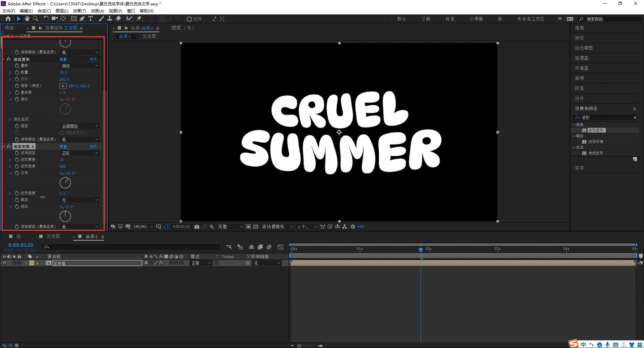Open the 置换 type dropdown set to 湍流

[79, 66]
